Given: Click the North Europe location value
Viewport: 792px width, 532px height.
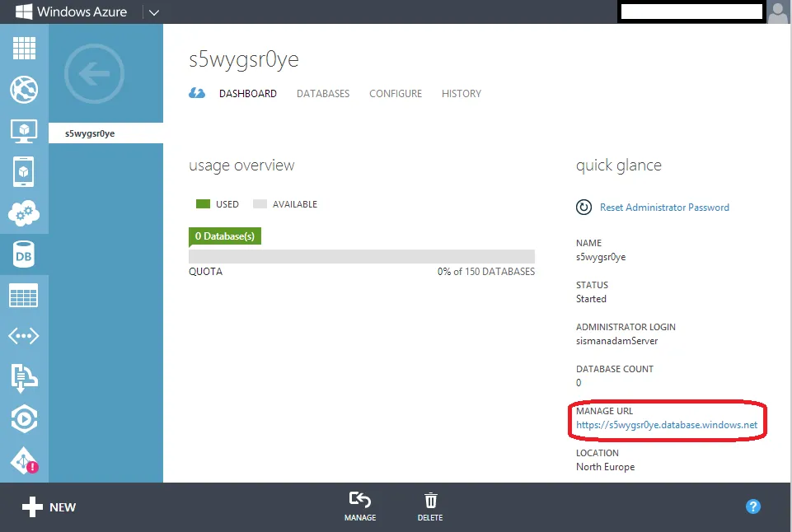Looking at the screenshot, I should tap(605, 467).
